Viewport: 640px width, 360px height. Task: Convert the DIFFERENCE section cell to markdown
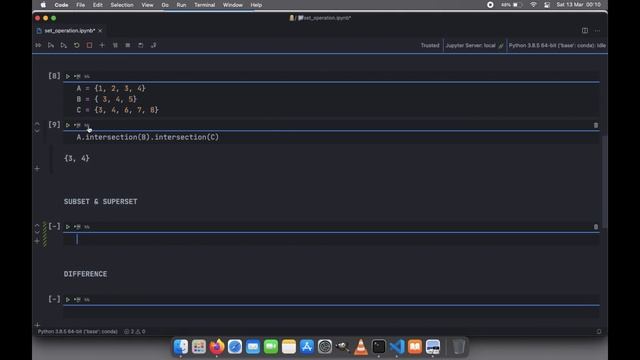point(87,300)
